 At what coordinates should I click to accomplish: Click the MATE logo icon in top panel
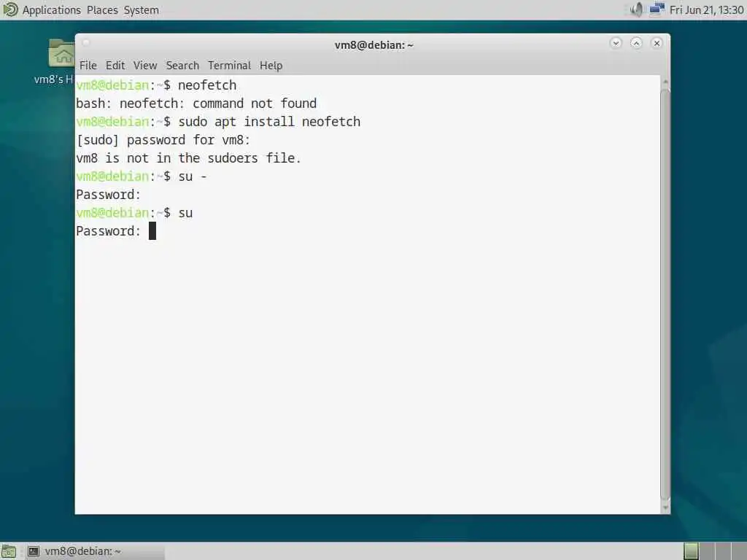(x=10, y=9)
